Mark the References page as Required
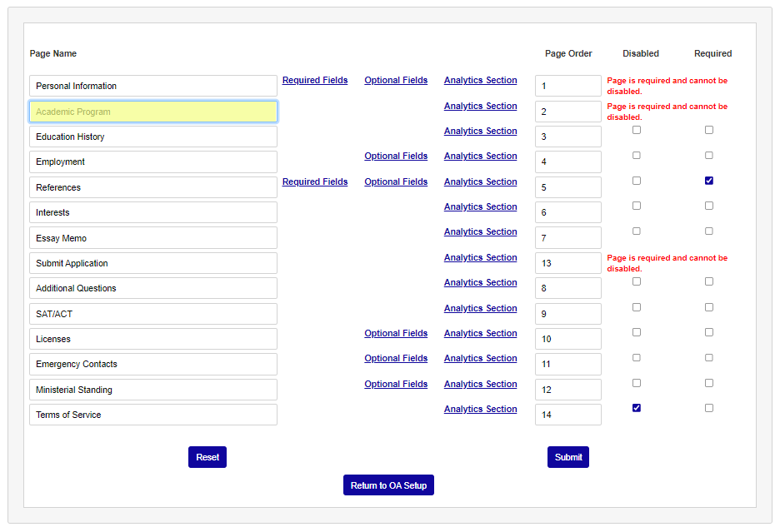This screenshot has height=532, width=780. pyautogui.click(x=709, y=180)
